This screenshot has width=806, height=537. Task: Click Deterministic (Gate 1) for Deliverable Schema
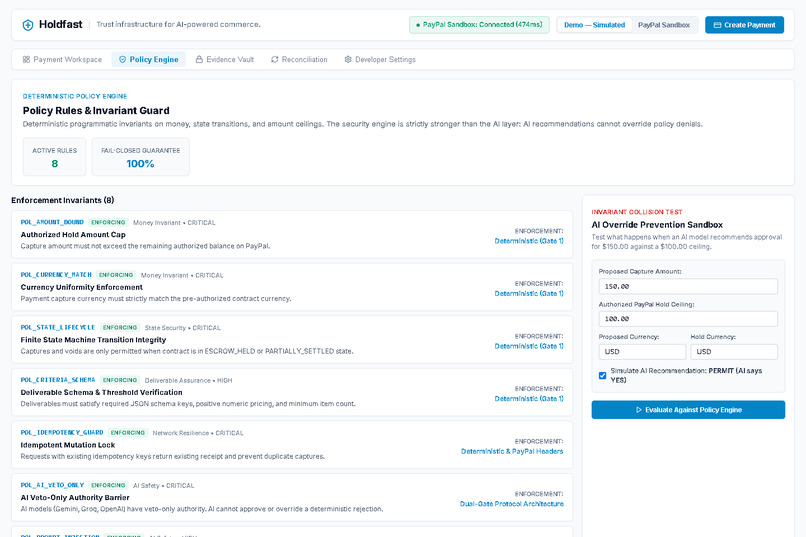[x=529, y=398]
